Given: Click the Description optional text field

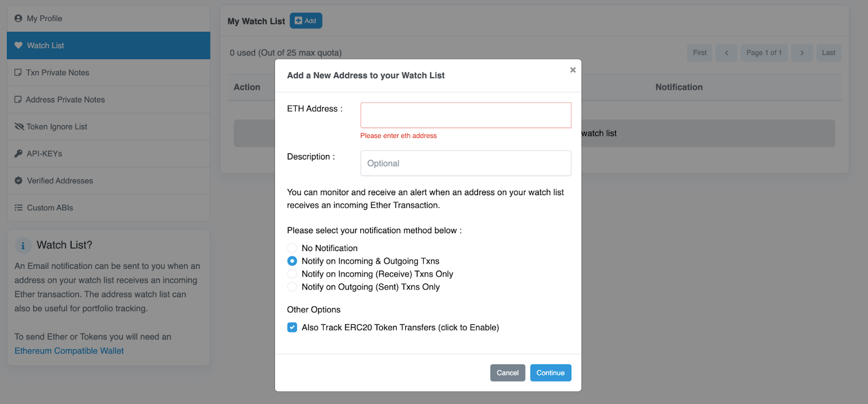Looking at the screenshot, I should point(465,163).
